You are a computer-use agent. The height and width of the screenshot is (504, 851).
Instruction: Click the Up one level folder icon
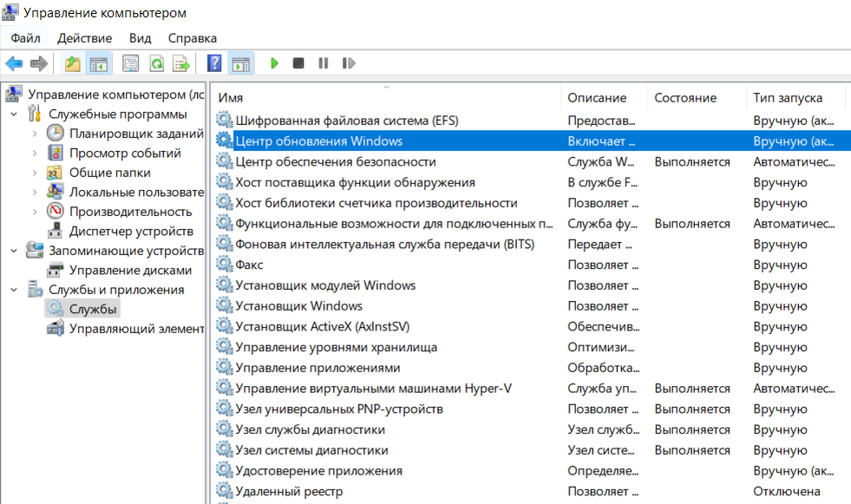click(72, 63)
